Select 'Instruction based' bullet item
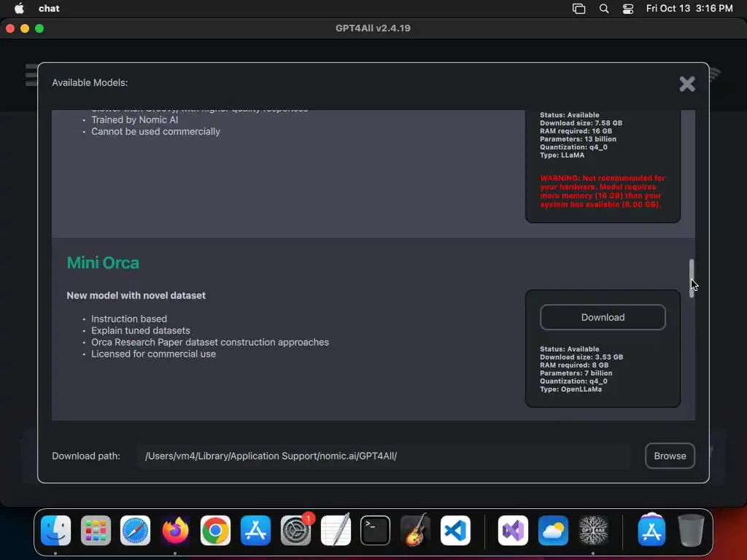This screenshot has height=560, width=747. [x=129, y=319]
